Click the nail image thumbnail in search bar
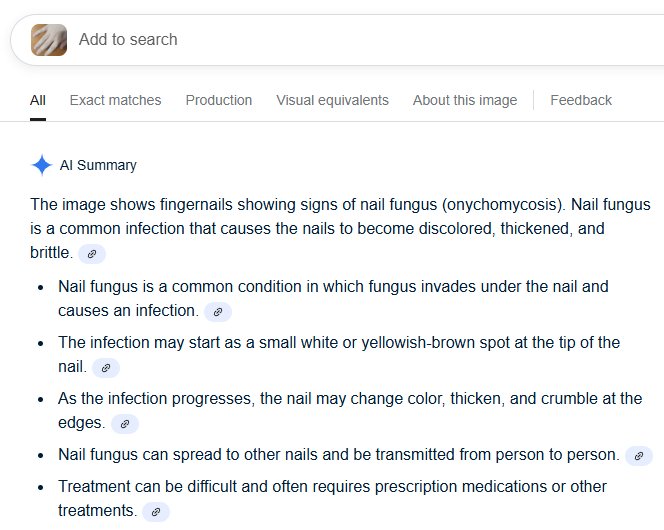664x530 pixels. pos(50,40)
